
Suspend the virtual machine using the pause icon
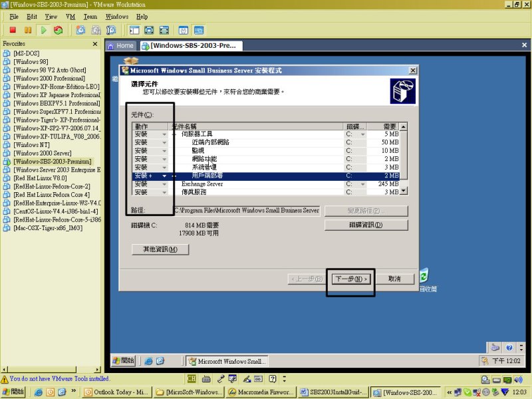28,30
